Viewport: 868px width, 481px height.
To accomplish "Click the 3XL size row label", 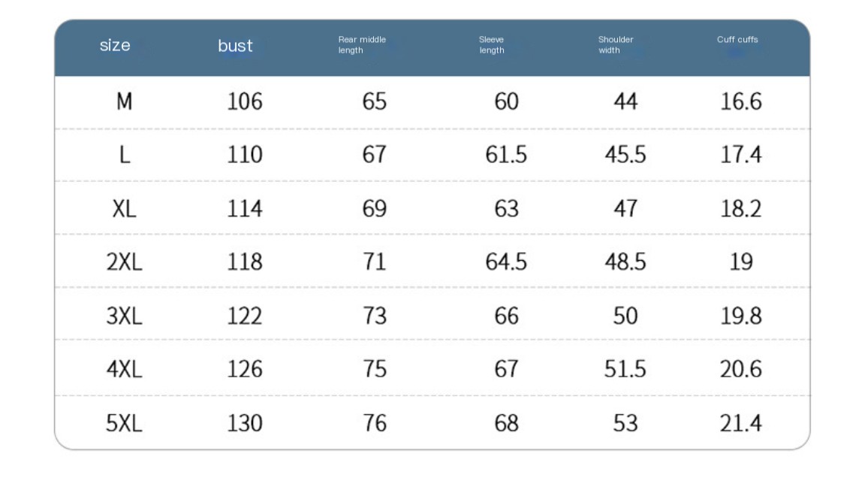I will pos(125,316).
